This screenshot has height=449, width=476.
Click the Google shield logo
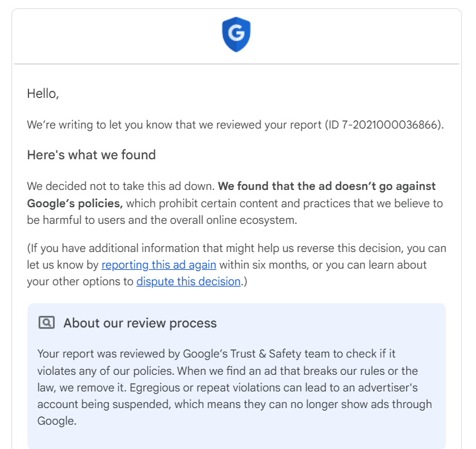[x=236, y=35]
